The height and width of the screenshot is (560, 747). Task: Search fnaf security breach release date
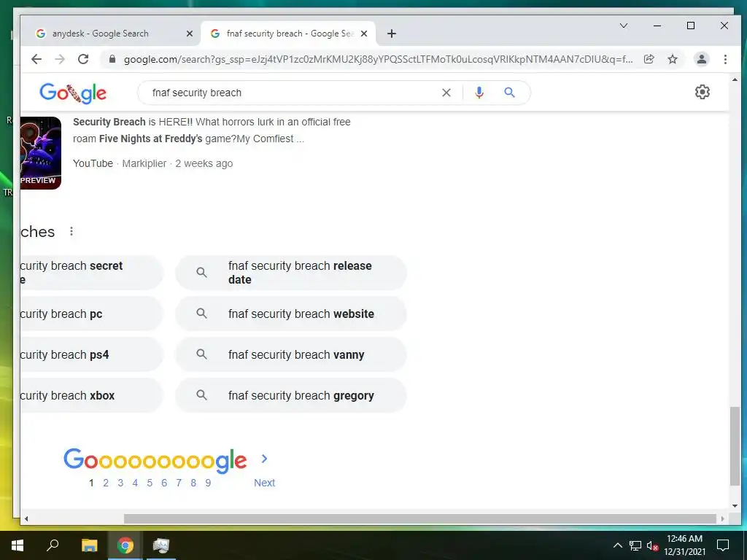coord(290,273)
